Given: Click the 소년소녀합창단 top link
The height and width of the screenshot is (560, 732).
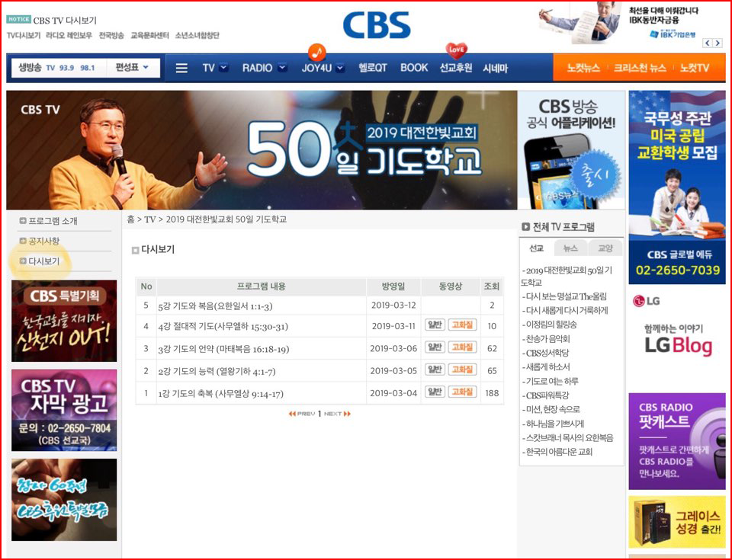Looking at the screenshot, I should [197, 36].
